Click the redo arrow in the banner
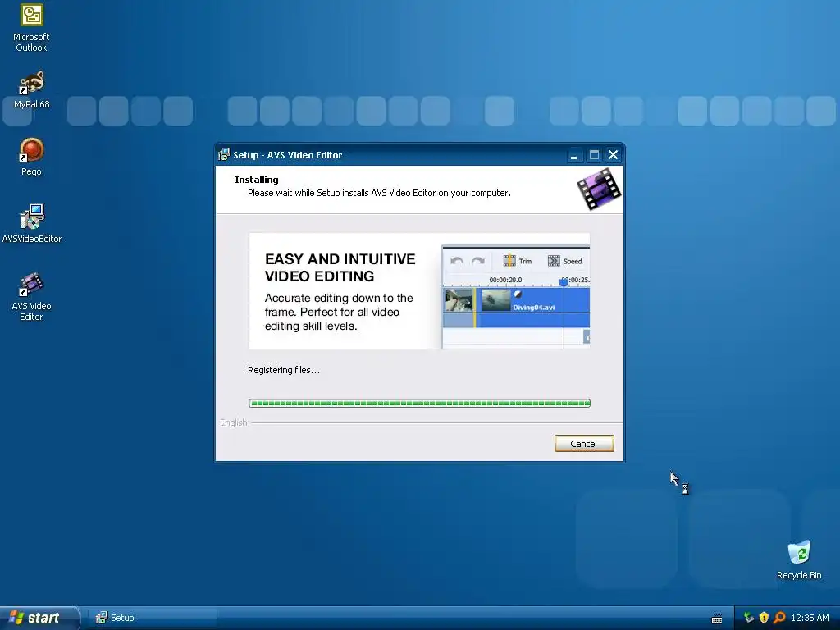Image resolution: width=840 pixels, height=630 pixels. pyautogui.click(x=478, y=261)
